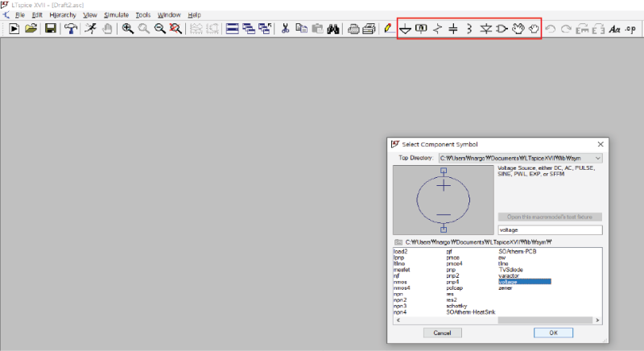Viewport: 644px width, 351px height.
Task: Activate the Draw Wire pencil tool
Action: 387,29
